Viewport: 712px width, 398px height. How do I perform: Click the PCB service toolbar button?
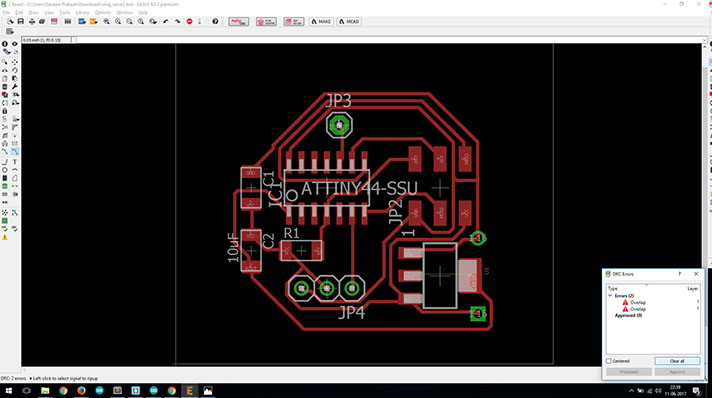pyautogui.click(x=266, y=21)
